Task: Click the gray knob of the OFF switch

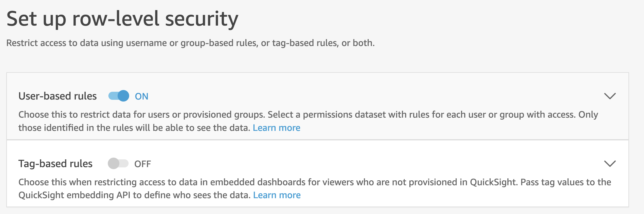Action: coord(114,164)
